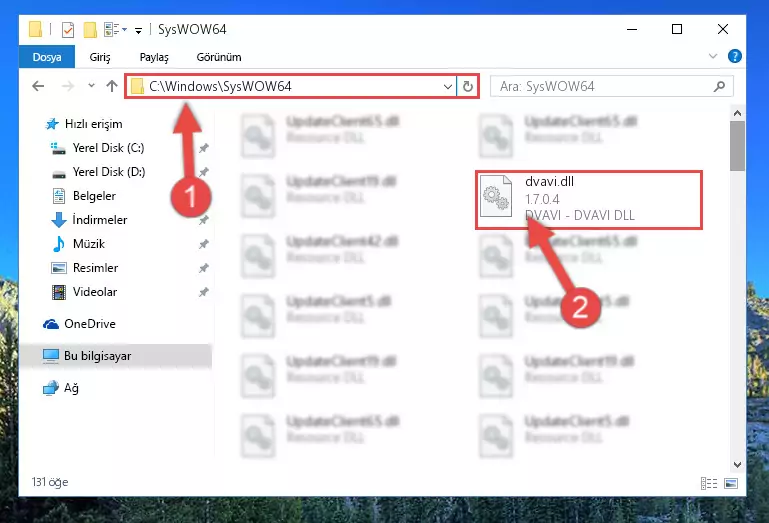The width and height of the screenshot is (769, 523).
Task: Click the vertical scrollbar thumb
Action: point(737,146)
